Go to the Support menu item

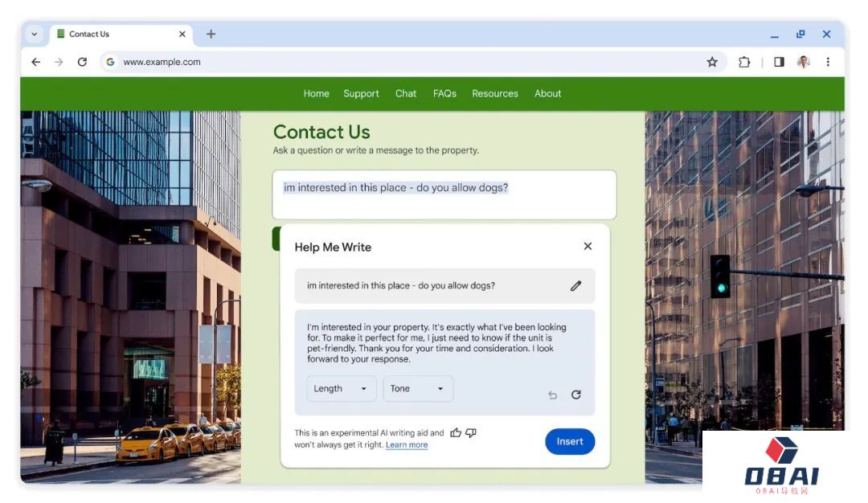pos(361,93)
